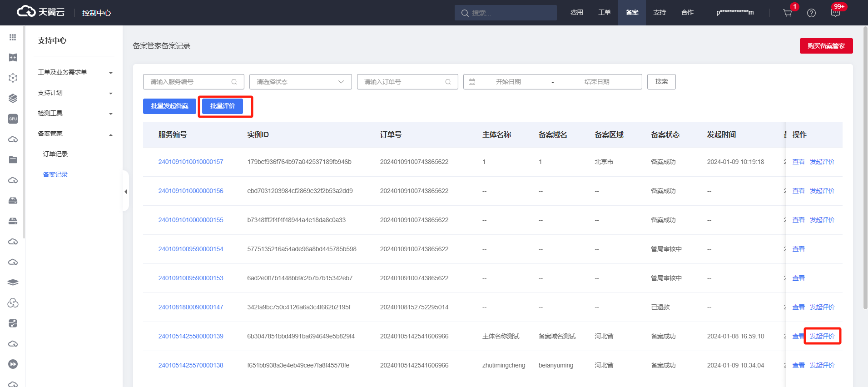Click the intertwined rings sidebar icon
The height and width of the screenshot is (387, 868).
click(x=13, y=303)
